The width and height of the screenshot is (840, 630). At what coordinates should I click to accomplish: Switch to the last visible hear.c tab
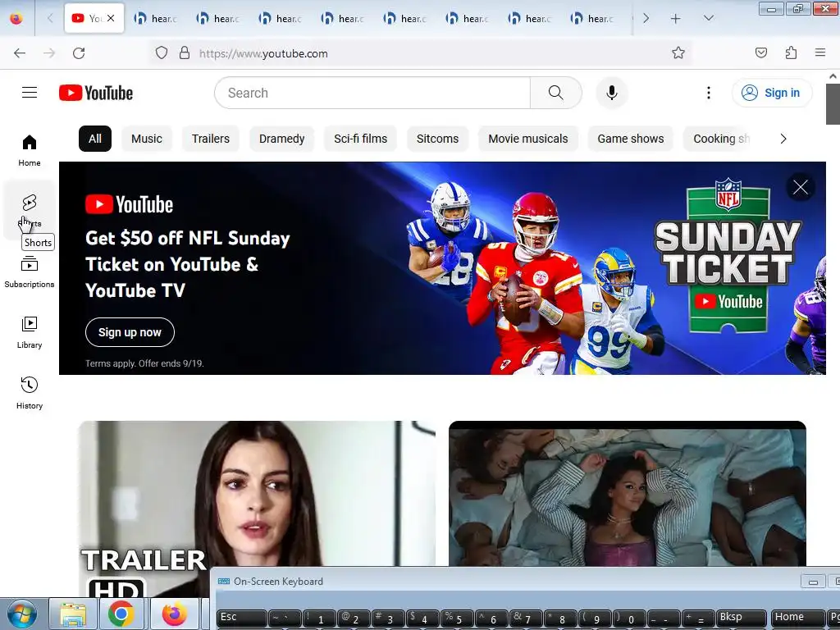click(x=592, y=19)
